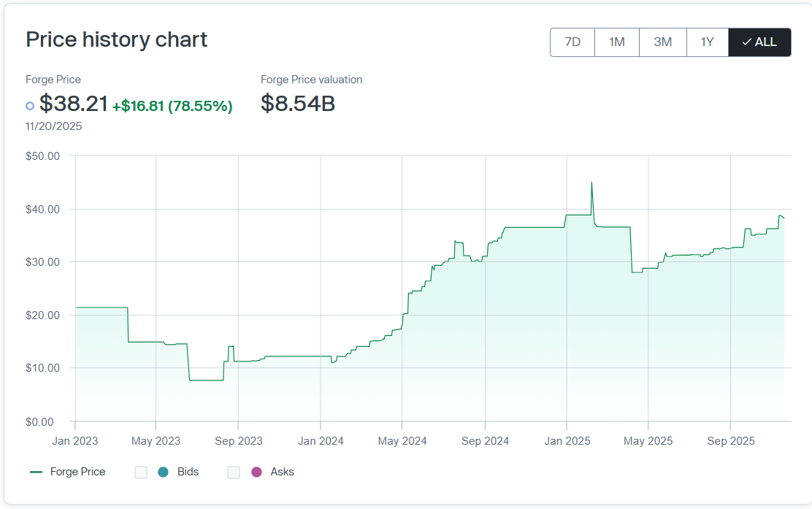Click the green Forge Price legend line
The width and height of the screenshot is (812, 509).
pos(36,472)
